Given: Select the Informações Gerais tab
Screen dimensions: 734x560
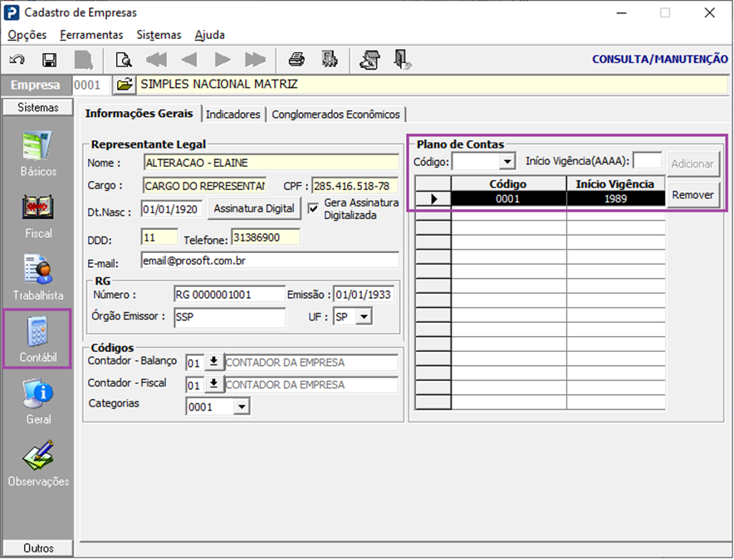Looking at the screenshot, I should click(139, 114).
